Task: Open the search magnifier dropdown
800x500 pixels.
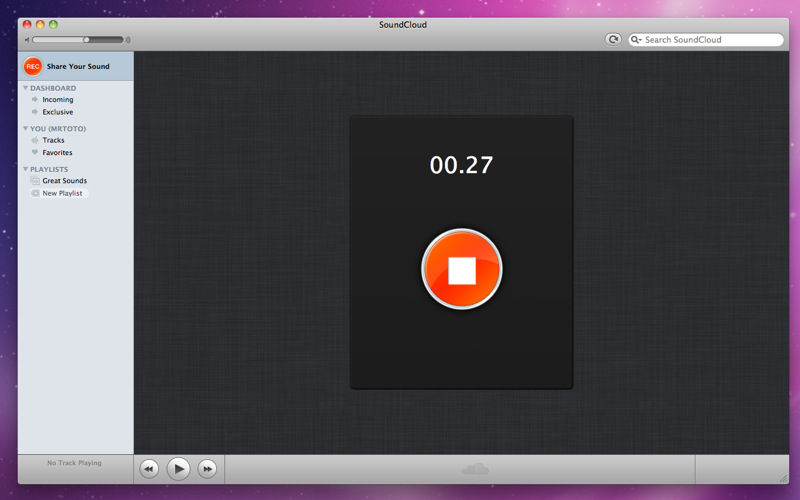Action: (636, 40)
